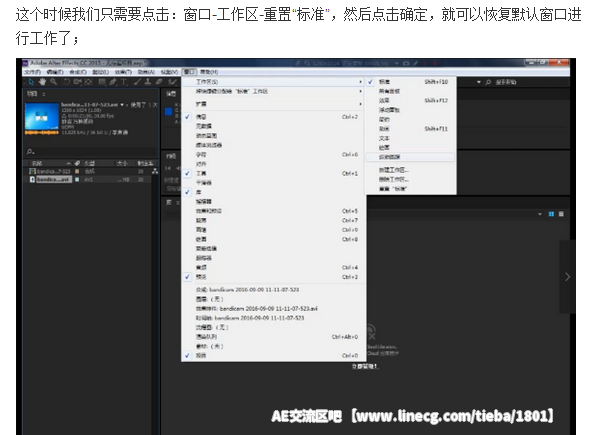
Task: Open the 帮助(H) menu
Action: pos(209,72)
